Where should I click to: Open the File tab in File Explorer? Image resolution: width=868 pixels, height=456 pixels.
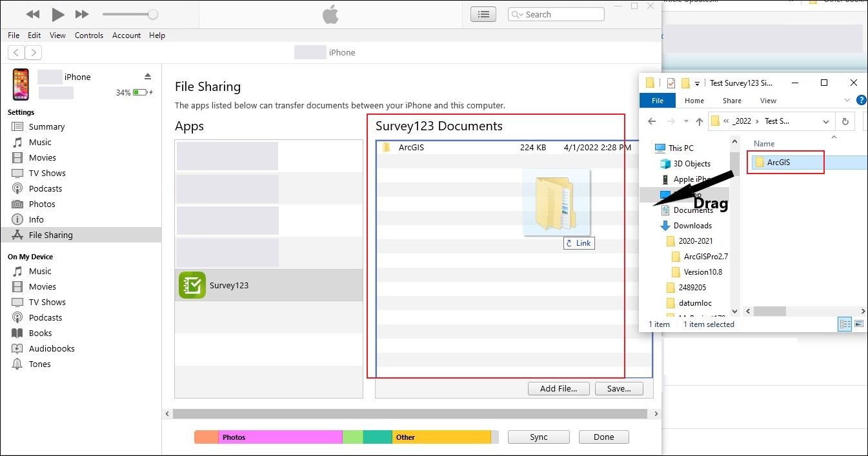(657, 101)
